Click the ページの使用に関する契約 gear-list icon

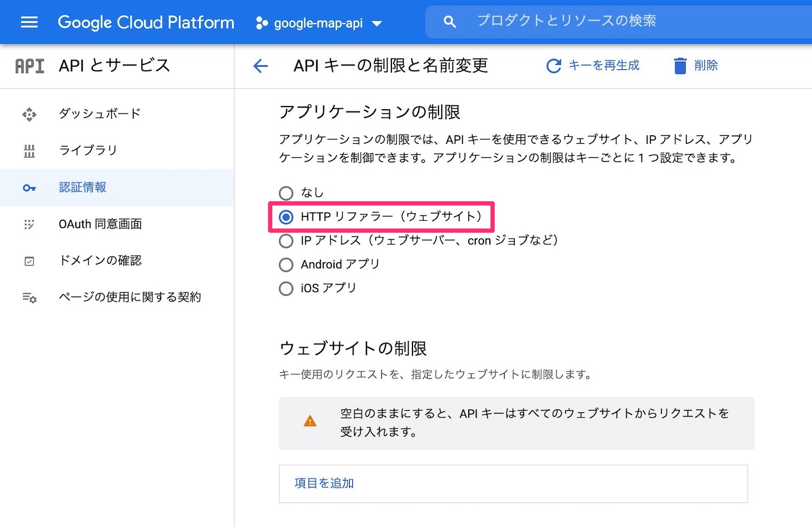(29, 297)
